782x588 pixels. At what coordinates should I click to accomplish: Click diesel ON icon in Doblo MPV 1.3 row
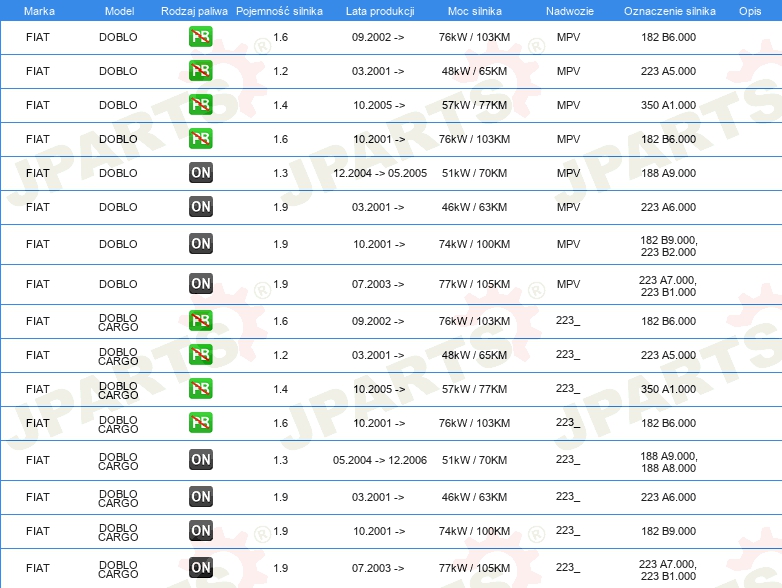pyautogui.click(x=200, y=173)
